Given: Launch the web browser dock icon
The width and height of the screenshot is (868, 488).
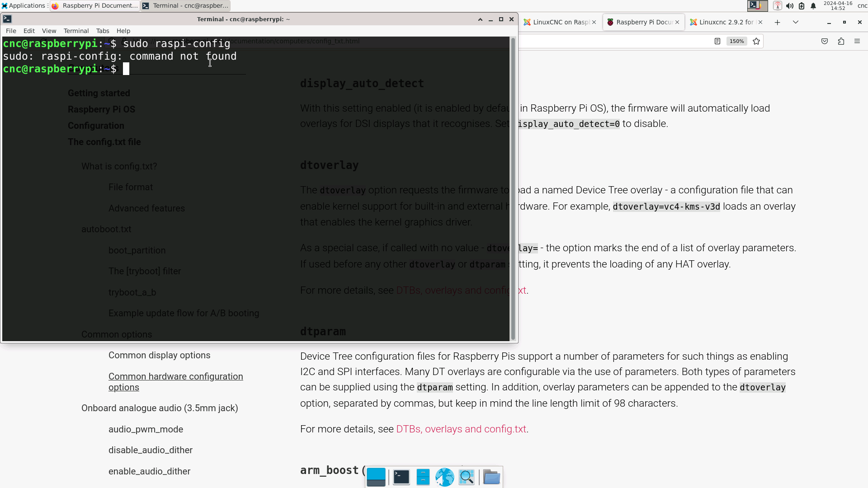Looking at the screenshot, I should pos(444,477).
